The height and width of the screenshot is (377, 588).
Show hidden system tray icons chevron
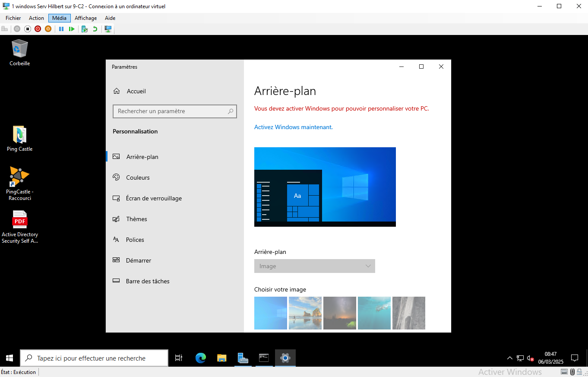509,358
